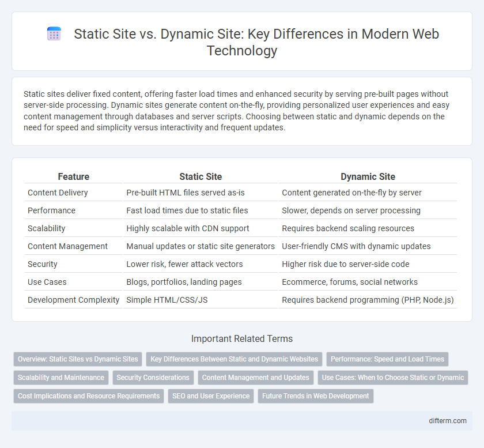Select the 'Simple HTML/CSS/JS' cell

201,300
